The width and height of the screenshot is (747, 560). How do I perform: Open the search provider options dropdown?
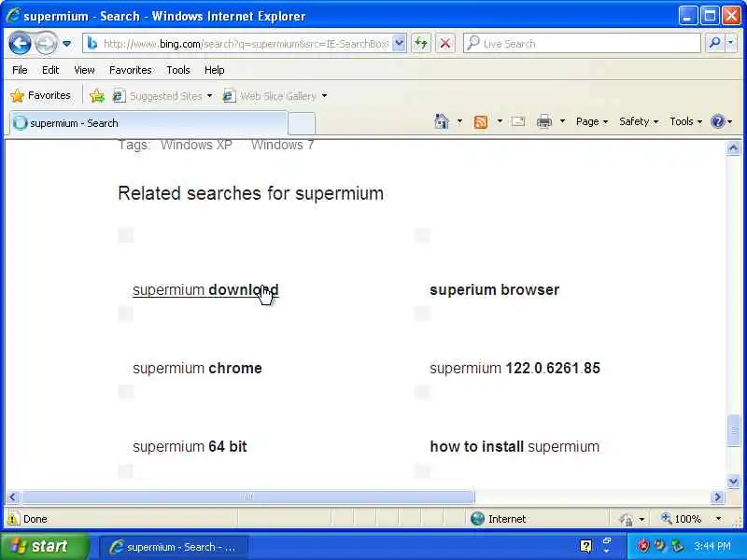[731, 43]
